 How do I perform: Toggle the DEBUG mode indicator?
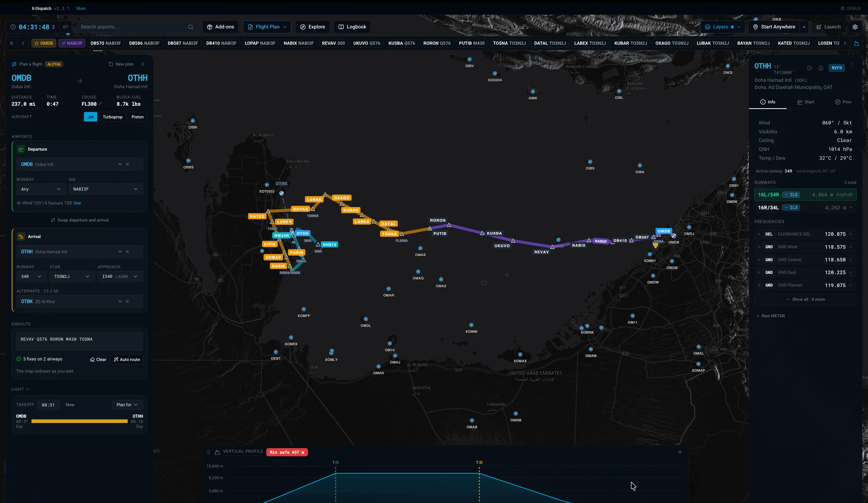click(850, 8)
